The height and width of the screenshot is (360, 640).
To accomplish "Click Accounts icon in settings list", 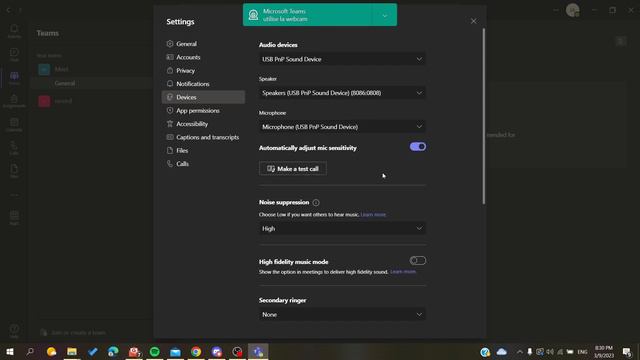I will (x=170, y=57).
